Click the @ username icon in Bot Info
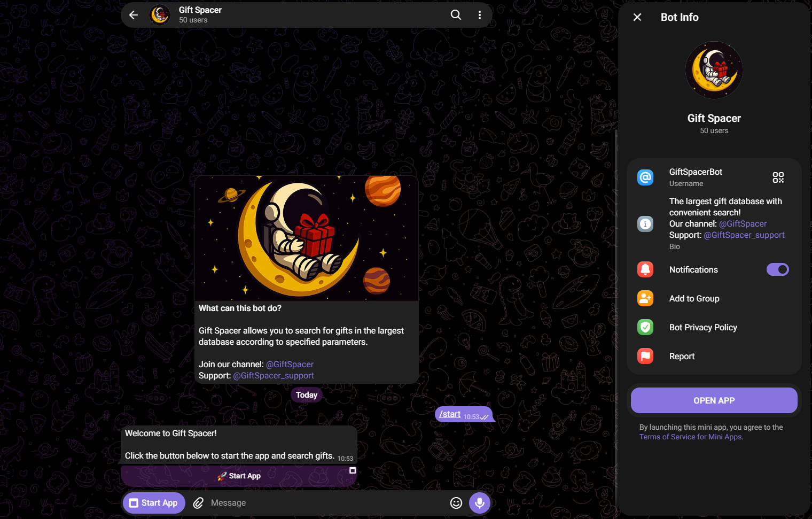Image resolution: width=812 pixels, height=519 pixels. (x=645, y=177)
